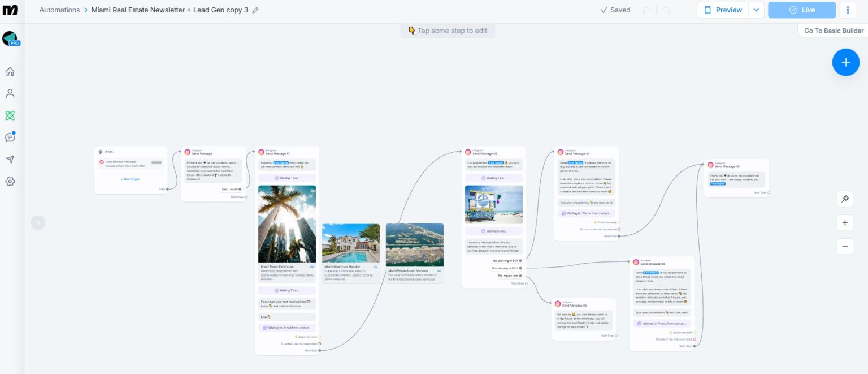This screenshot has width=868, height=374.
Task: Add a new step with the blue plus
Action: [x=846, y=62]
